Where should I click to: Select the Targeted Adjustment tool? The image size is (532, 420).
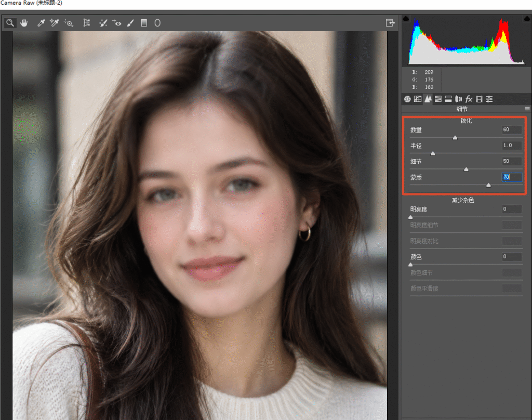pyautogui.click(x=69, y=23)
